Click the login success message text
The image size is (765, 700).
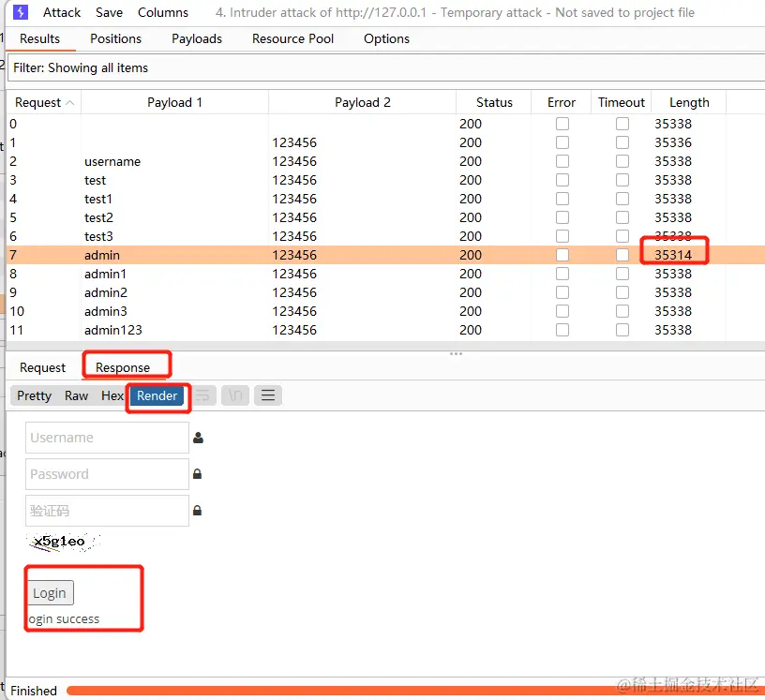pyautogui.click(x=64, y=619)
